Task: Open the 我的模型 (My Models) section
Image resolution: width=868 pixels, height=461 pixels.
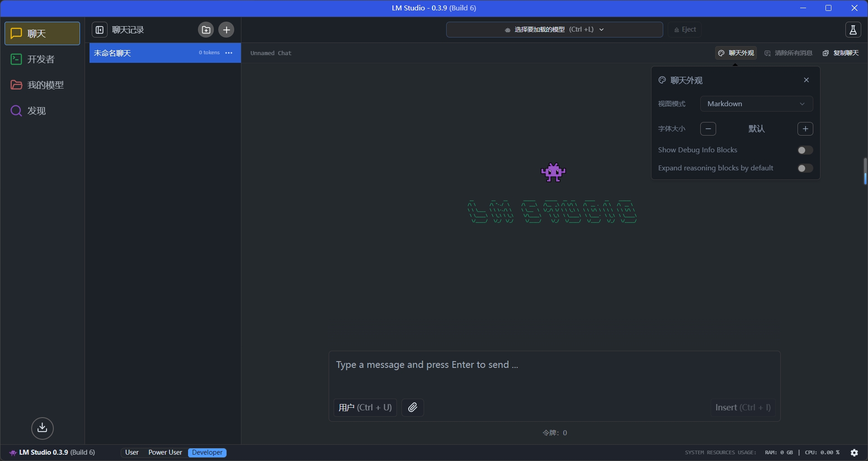Action: click(x=42, y=85)
